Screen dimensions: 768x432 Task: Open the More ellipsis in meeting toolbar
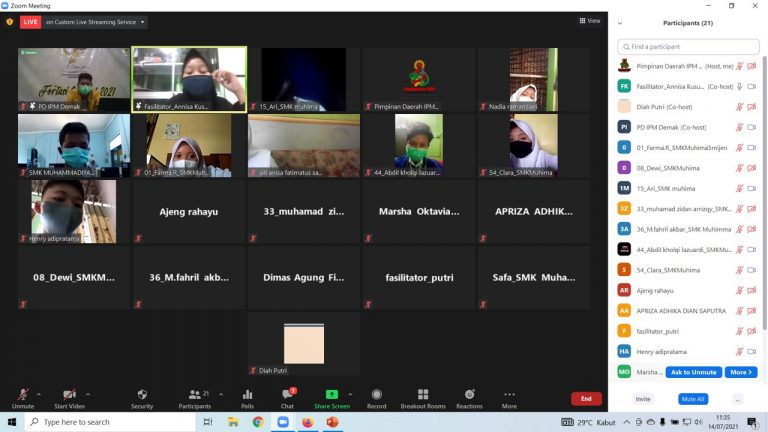(509, 394)
